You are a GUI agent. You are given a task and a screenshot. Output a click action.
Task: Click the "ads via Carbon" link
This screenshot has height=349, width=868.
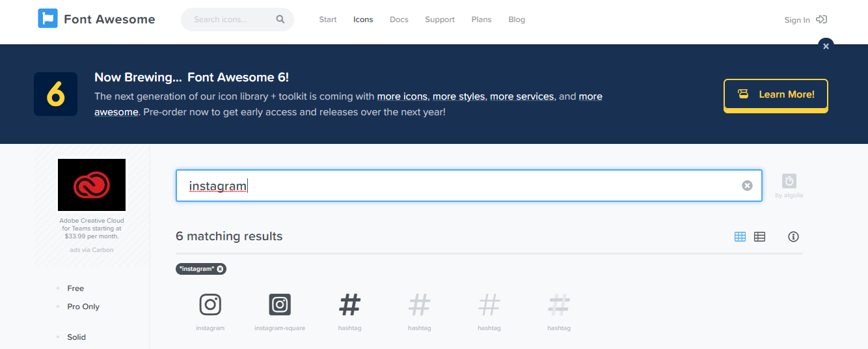[x=92, y=250]
